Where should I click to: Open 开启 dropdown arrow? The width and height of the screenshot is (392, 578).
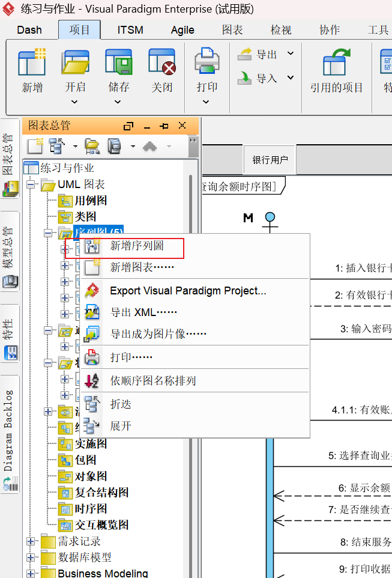click(x=74, y=102)
